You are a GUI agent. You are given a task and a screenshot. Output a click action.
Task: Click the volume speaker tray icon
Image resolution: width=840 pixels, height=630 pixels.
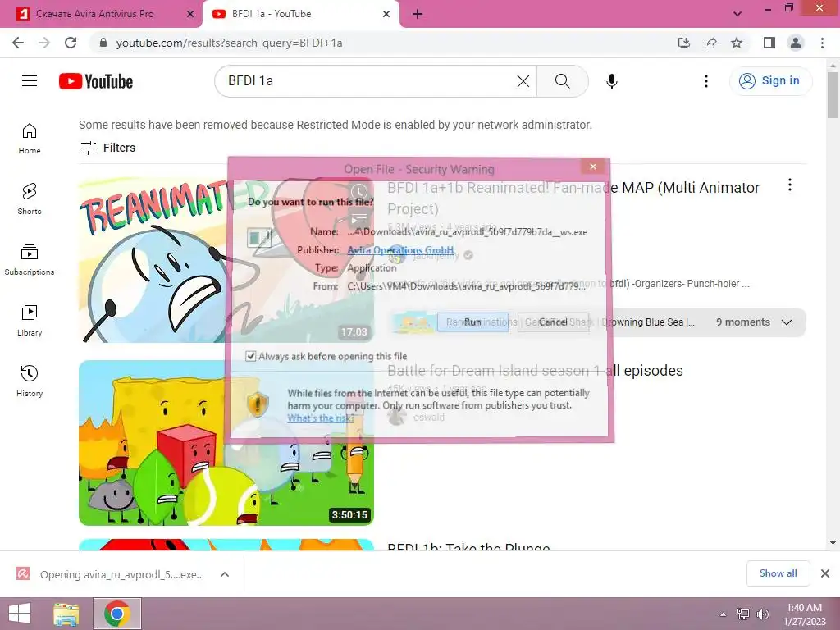[x=763, y=614]
